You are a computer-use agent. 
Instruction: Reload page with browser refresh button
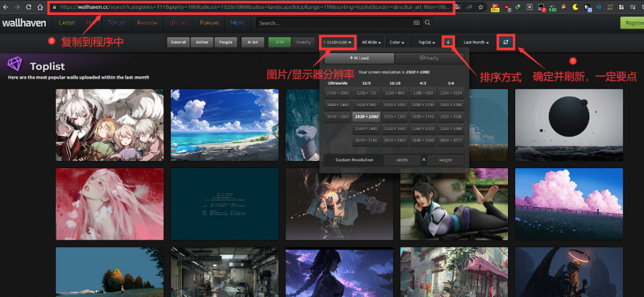29,7
